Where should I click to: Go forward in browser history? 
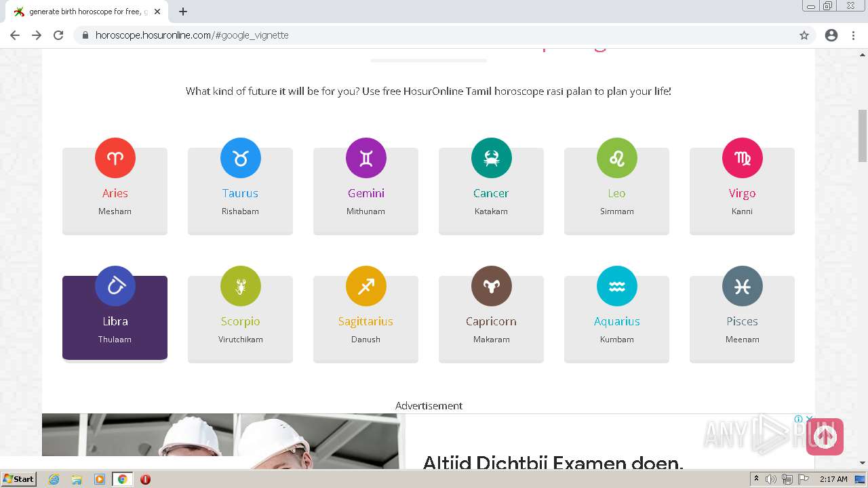pos(37,35)
